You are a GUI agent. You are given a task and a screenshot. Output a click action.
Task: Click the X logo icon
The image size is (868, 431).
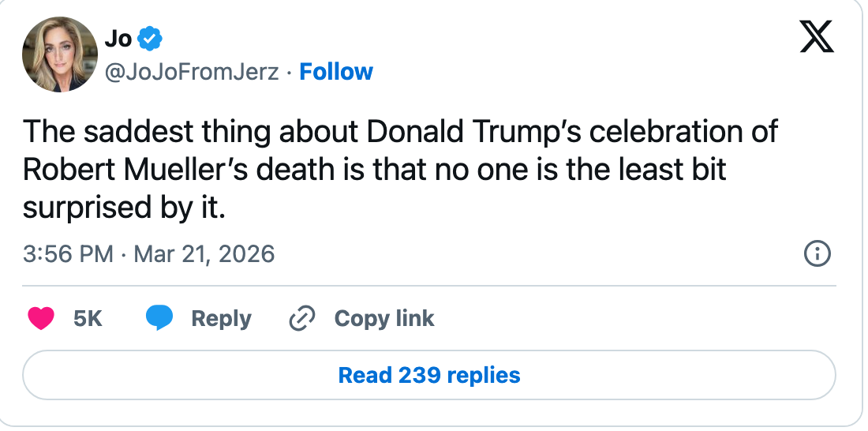[817, 36]
